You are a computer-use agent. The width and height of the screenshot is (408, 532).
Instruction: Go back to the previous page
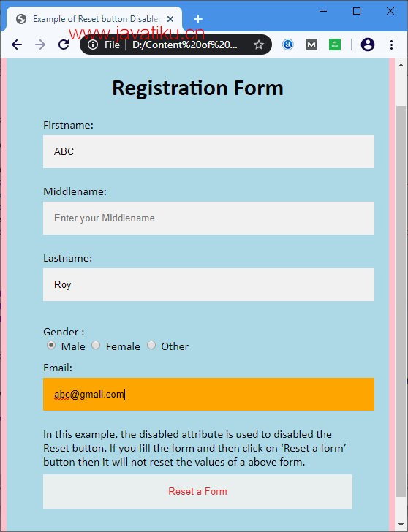point(17,45)
